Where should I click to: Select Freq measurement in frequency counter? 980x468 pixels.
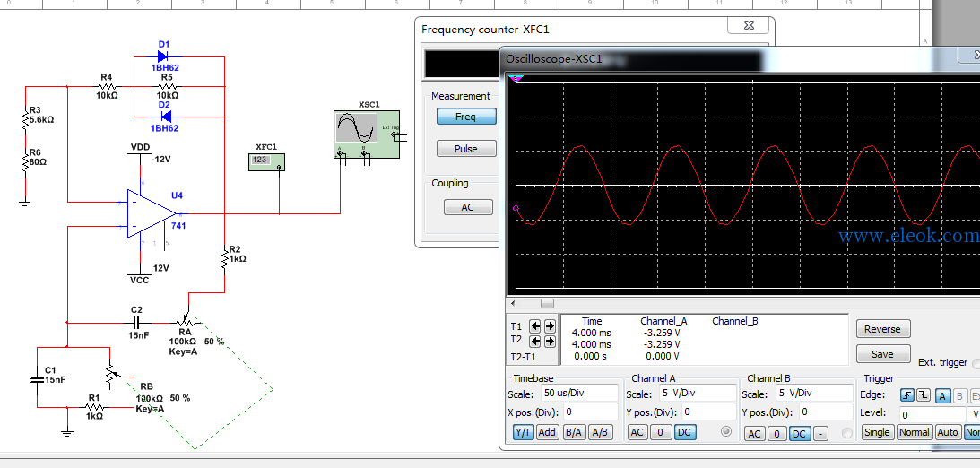[466, 117]
